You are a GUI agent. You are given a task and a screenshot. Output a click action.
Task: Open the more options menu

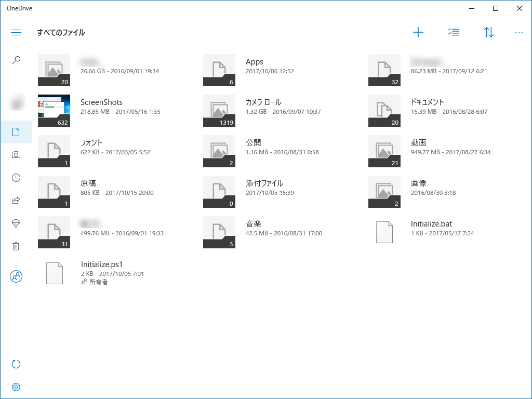(518, 32)
